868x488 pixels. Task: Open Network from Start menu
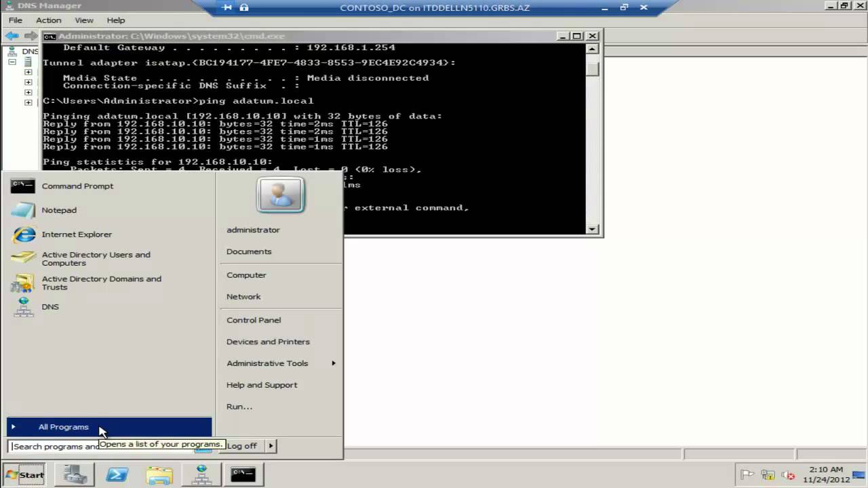[243, 297]
